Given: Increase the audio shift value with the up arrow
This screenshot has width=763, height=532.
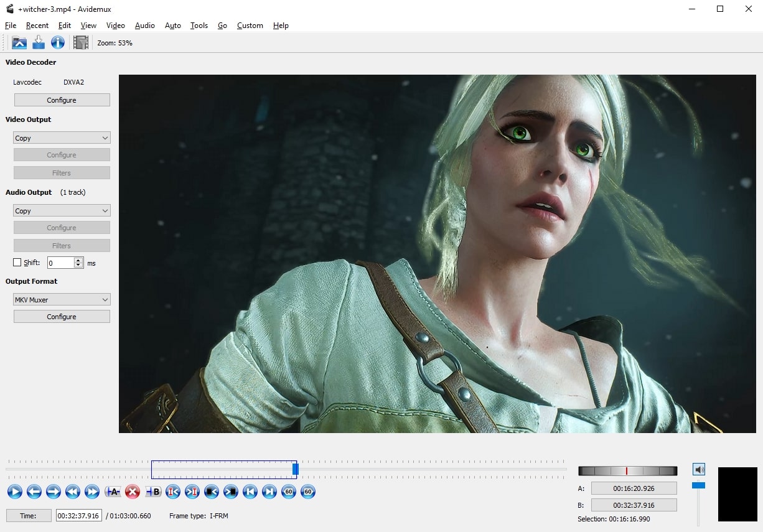Looking at the screenshot, I should tap(78, 260).
